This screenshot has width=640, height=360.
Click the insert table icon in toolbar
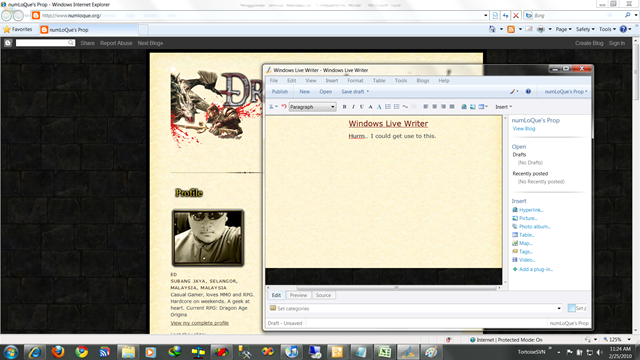tap(482, 107)
